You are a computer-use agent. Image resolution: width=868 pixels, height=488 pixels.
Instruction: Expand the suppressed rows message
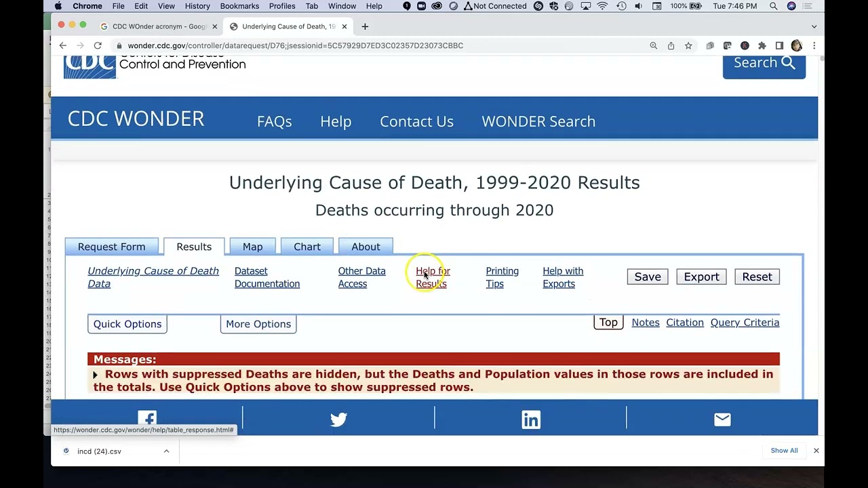click(95, 375)
